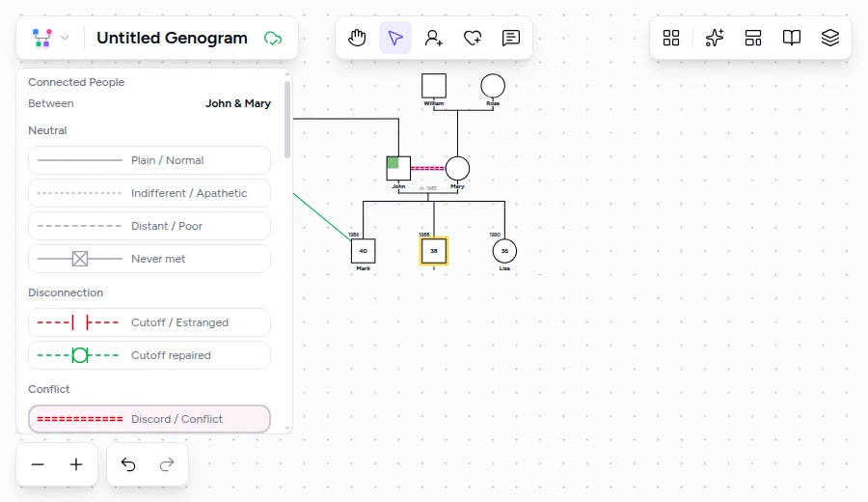Open the grid apps icon
Image resolution: width=868 pixels, height=502 pixels.
pos(671,38)
